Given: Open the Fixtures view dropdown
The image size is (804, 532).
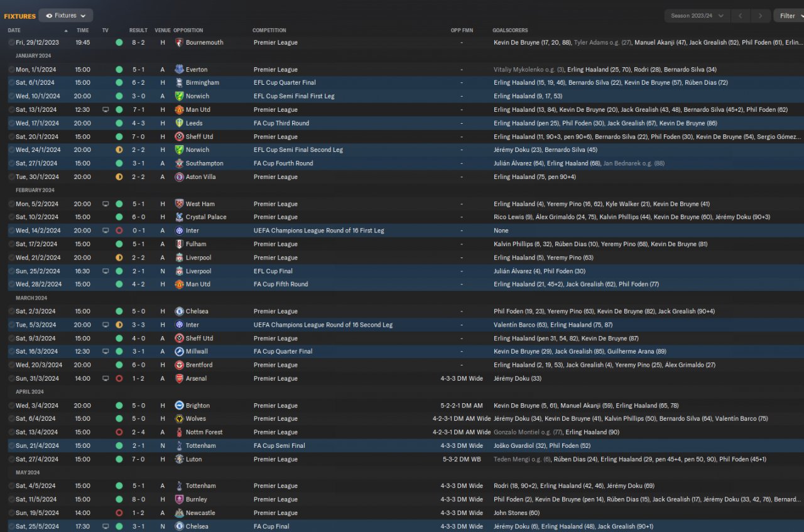Looking at the screenshot, I should point(65,16).
